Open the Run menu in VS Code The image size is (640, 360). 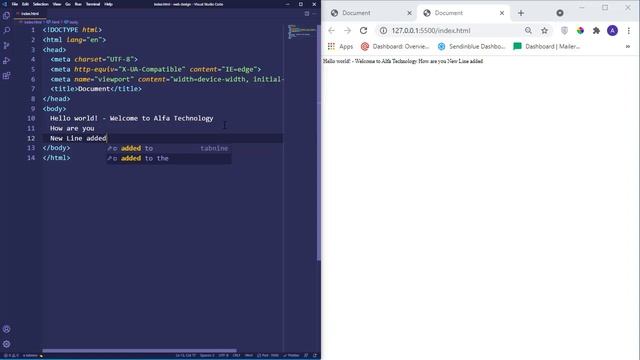78,4
